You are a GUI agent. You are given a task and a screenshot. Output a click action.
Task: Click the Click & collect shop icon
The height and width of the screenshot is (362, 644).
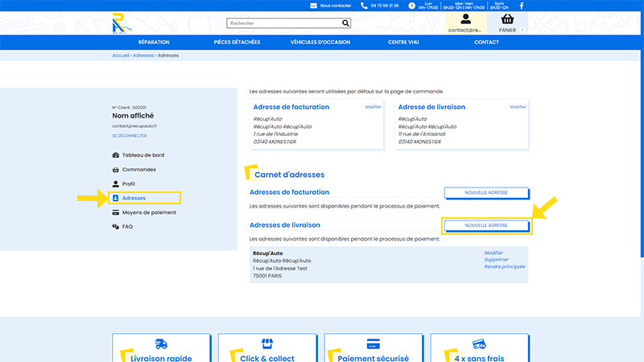click(267, 343)
